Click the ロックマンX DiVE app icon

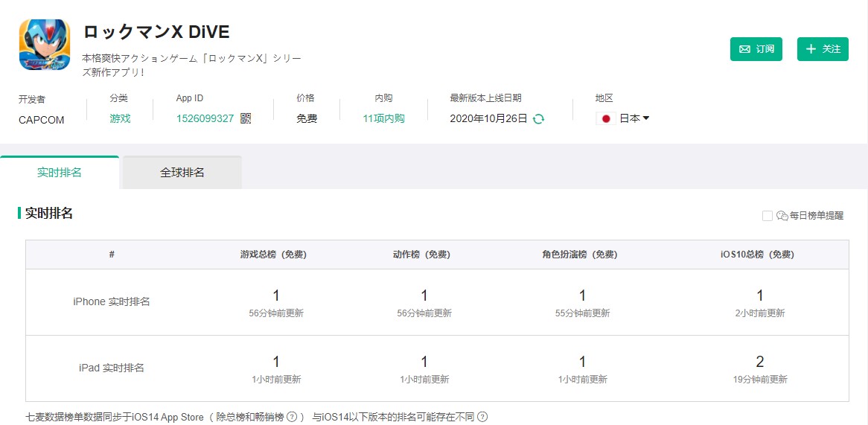[44, 45]
